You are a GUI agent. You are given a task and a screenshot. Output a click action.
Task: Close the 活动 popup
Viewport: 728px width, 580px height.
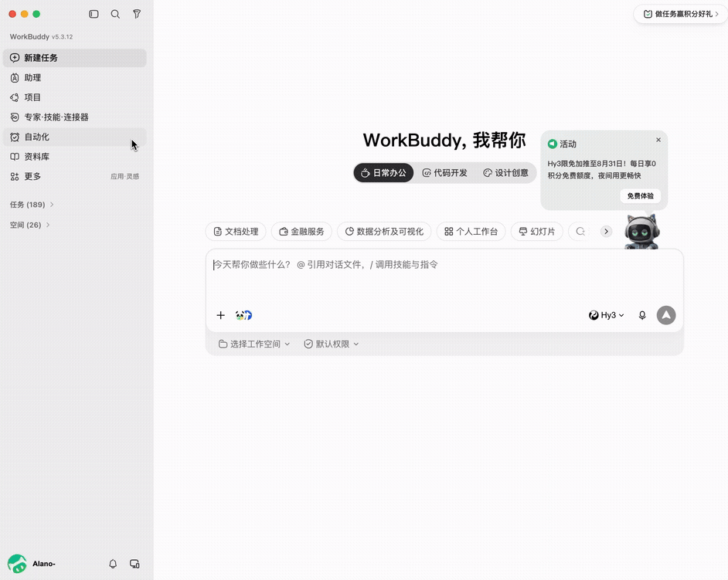[x=658, y=140]
